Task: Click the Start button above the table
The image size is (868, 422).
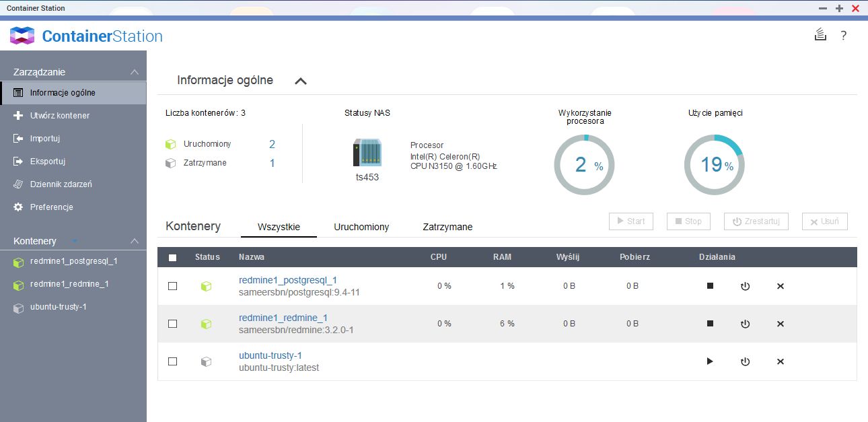Action: [x=631, y=221]
